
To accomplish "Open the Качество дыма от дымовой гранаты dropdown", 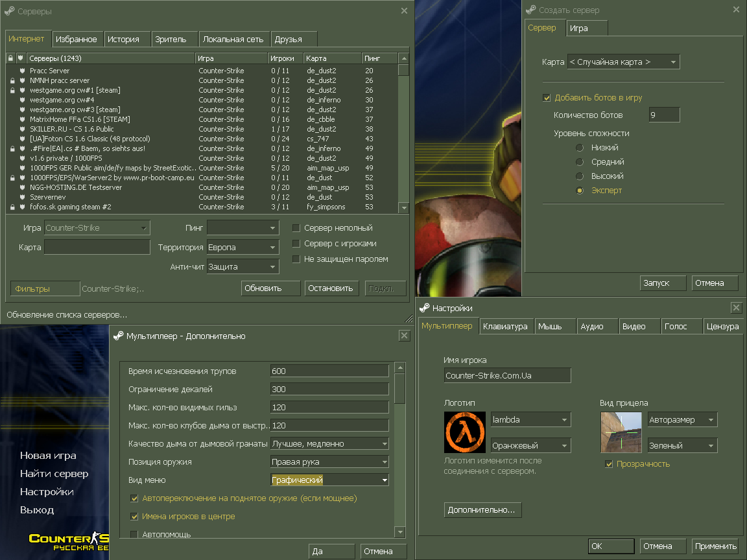I will point(329,443).
